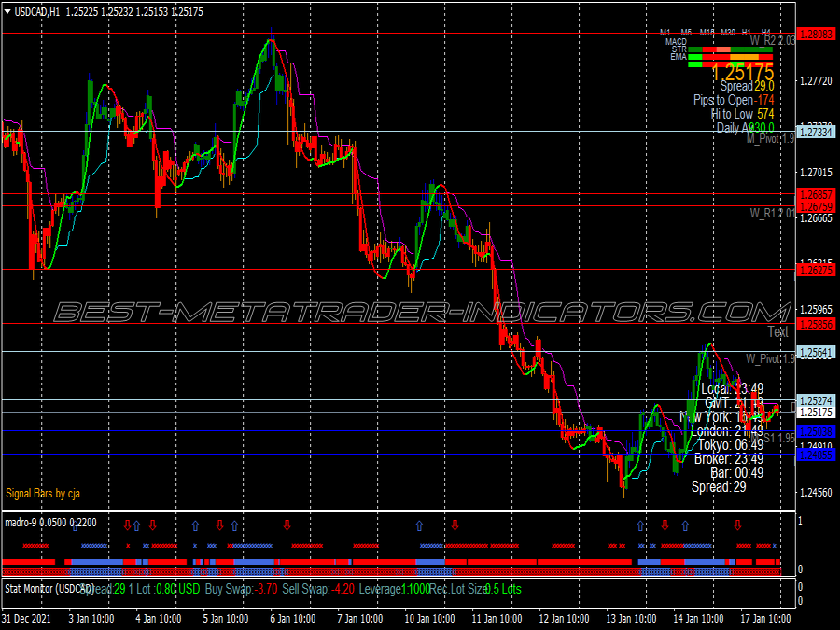Click the 'Signal Bars by cja' label

(x=43, y=494)
